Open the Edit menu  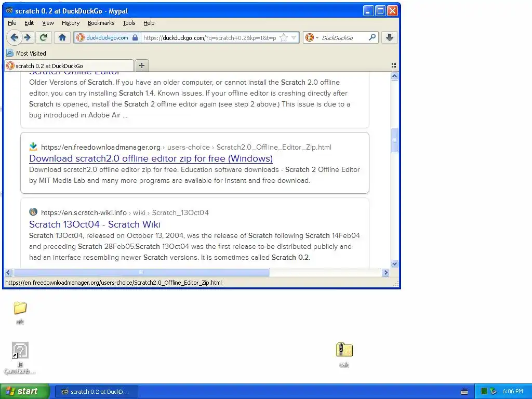coord(29,23)
